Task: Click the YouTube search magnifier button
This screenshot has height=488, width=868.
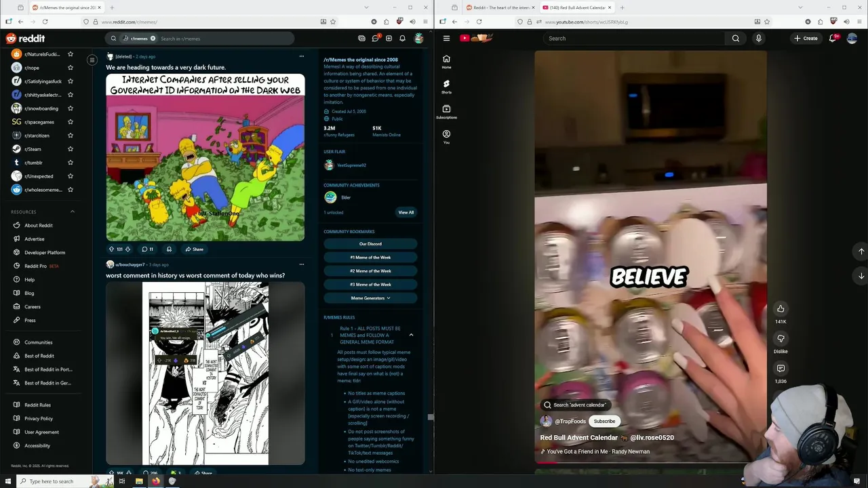Action: point(736,39)
